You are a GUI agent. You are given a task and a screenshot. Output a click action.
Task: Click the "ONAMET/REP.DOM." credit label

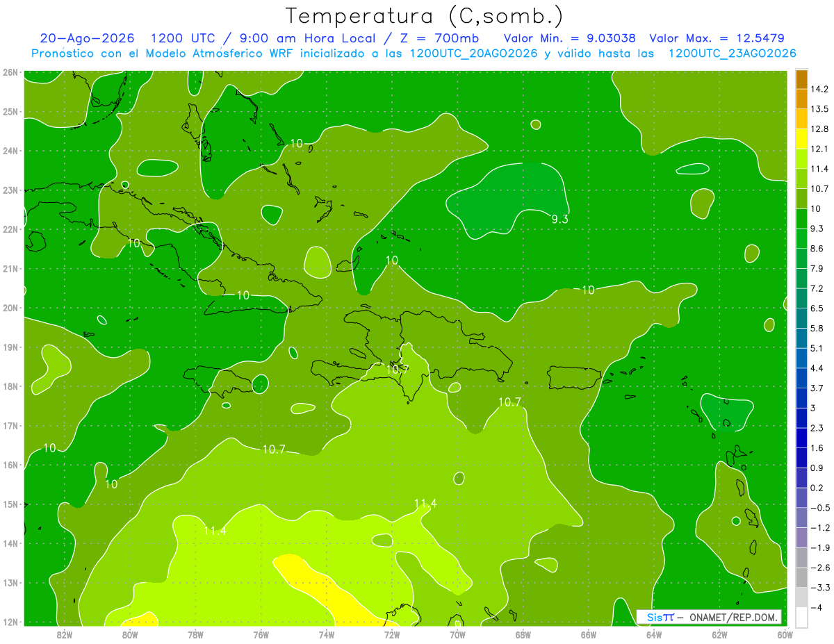[733, 617]
